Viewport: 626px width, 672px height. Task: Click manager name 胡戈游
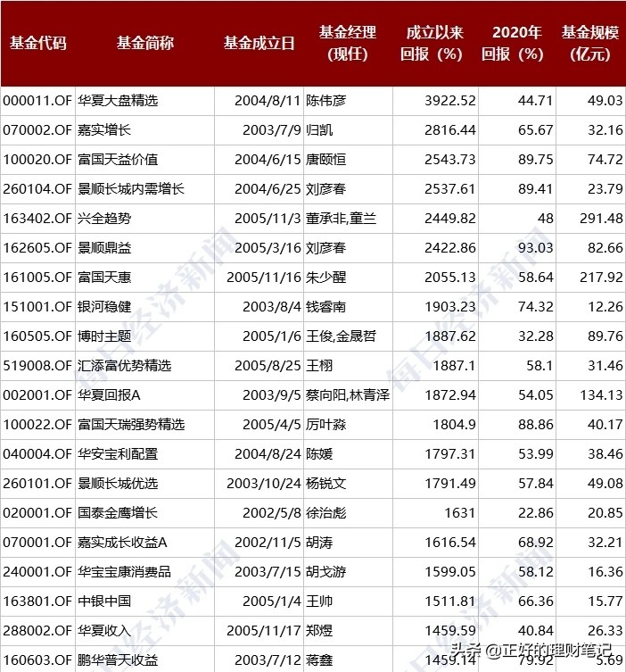tap(325, 572)
